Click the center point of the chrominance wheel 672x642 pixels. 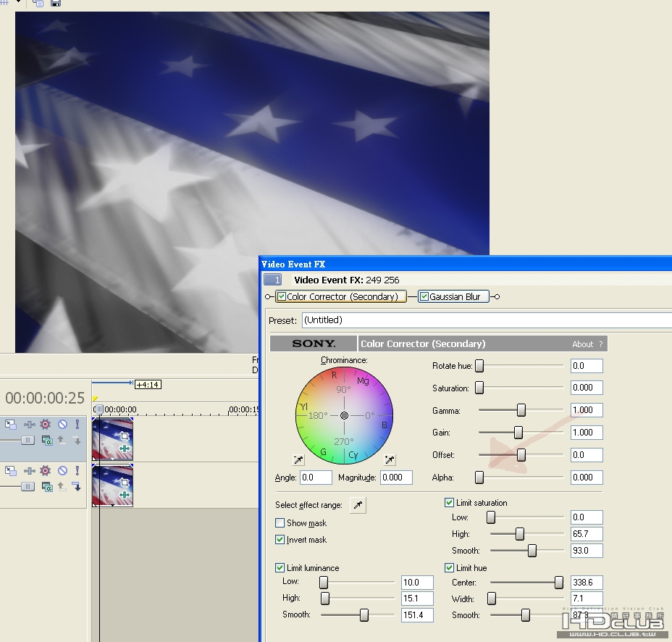[344, 415]
